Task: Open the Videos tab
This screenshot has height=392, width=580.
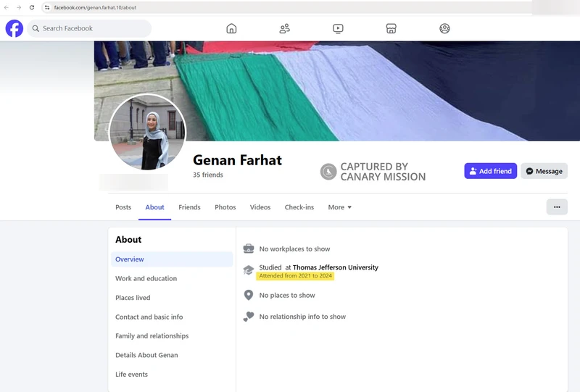Action: click(260, 207)
